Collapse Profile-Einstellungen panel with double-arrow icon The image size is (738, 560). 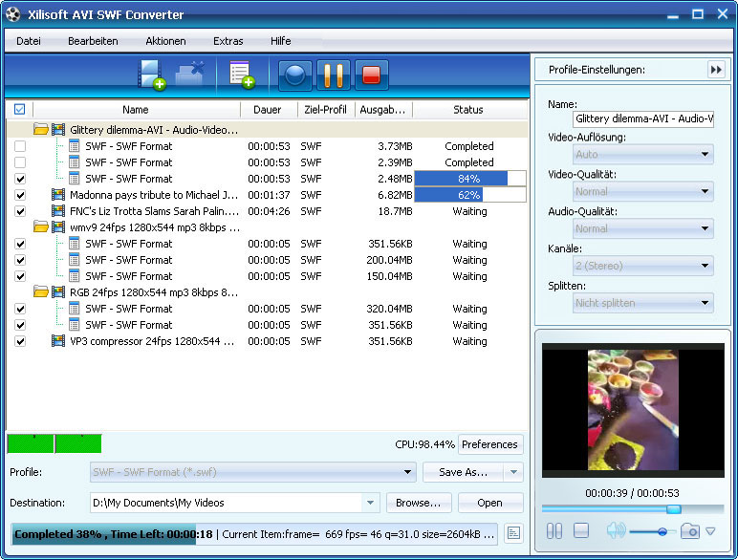pyautogui.click(x=716, y=70)
